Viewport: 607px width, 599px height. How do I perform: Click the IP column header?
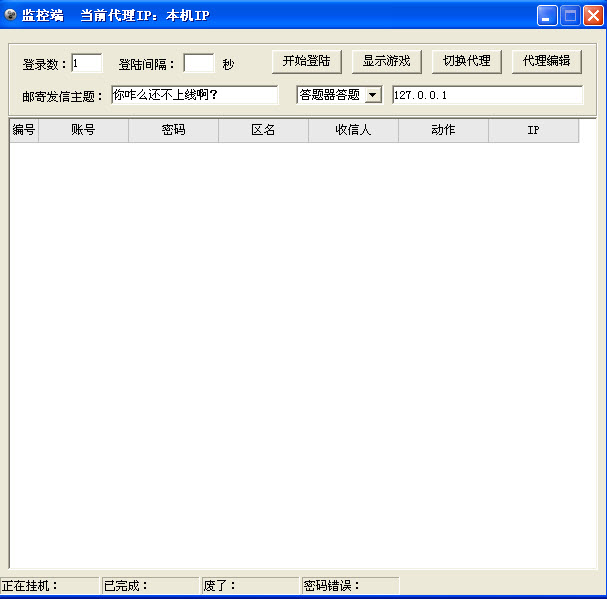click(x=533, y=130)
